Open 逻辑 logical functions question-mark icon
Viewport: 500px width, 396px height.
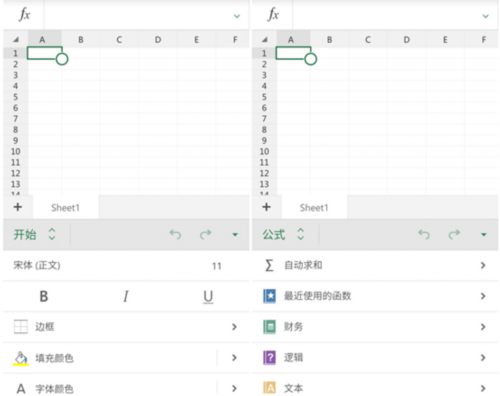[269, 358]
